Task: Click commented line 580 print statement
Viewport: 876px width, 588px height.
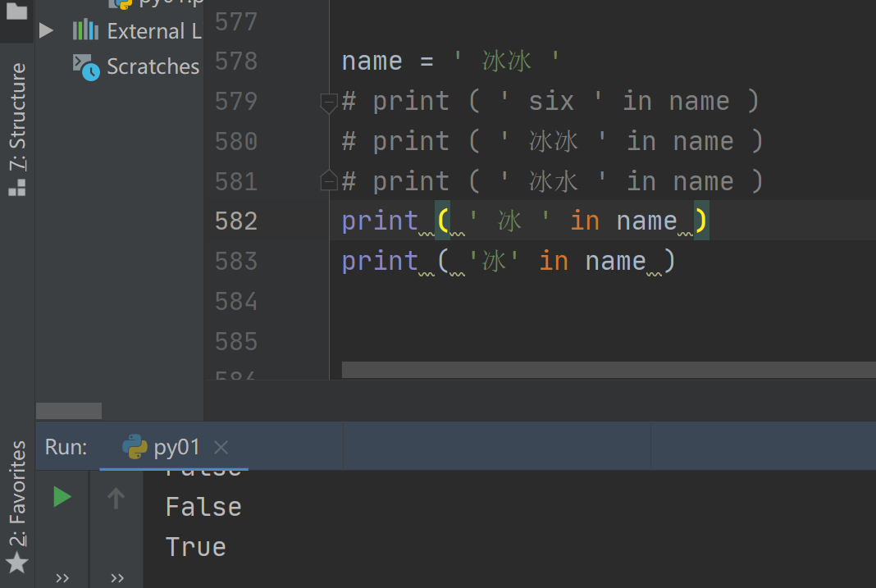Action: pos(552,141)
